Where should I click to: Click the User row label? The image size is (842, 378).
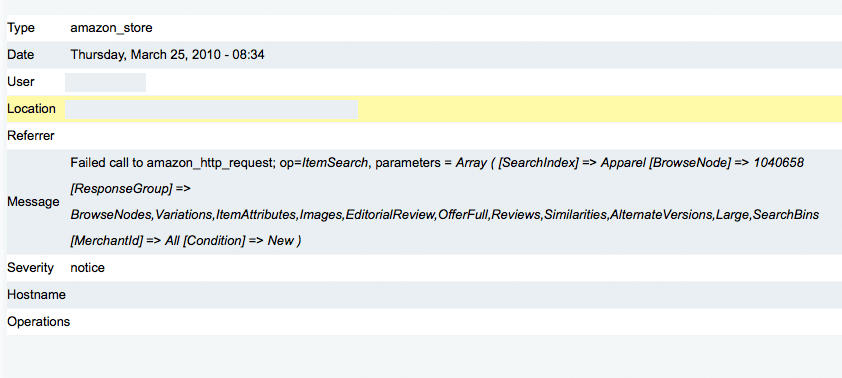click(x=21, y=82)
